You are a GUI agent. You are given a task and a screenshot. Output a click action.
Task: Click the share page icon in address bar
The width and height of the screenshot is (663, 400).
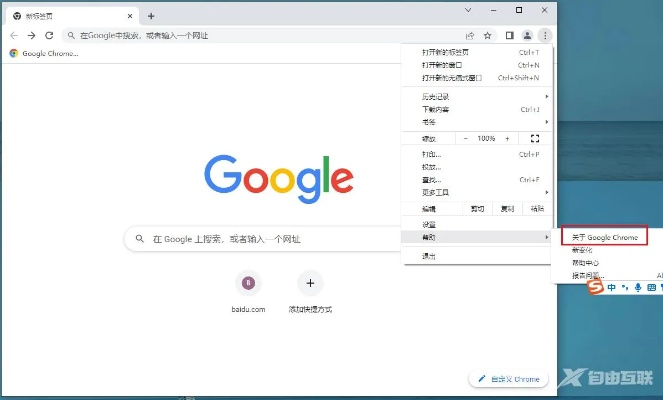tap(470, 35)
